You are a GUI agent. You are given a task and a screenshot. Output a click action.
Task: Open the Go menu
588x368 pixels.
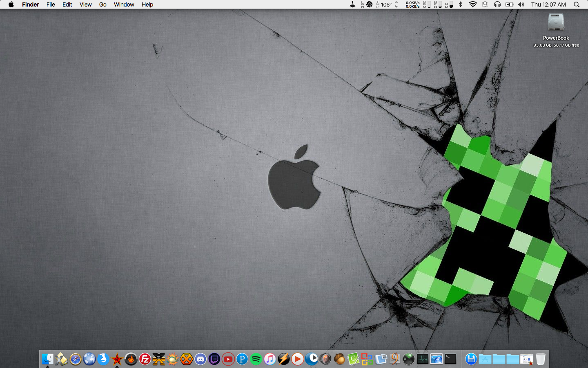pyautogui.click(x=103, y=4)
